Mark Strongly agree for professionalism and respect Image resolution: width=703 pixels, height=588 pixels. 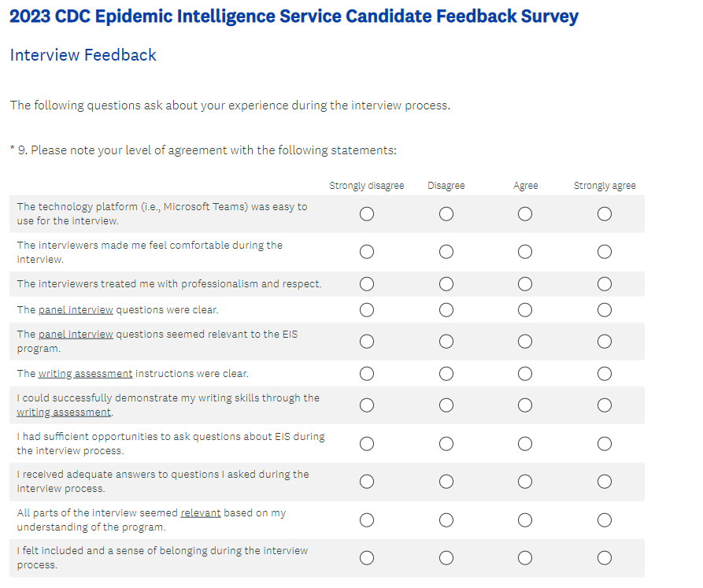point(604,284)
